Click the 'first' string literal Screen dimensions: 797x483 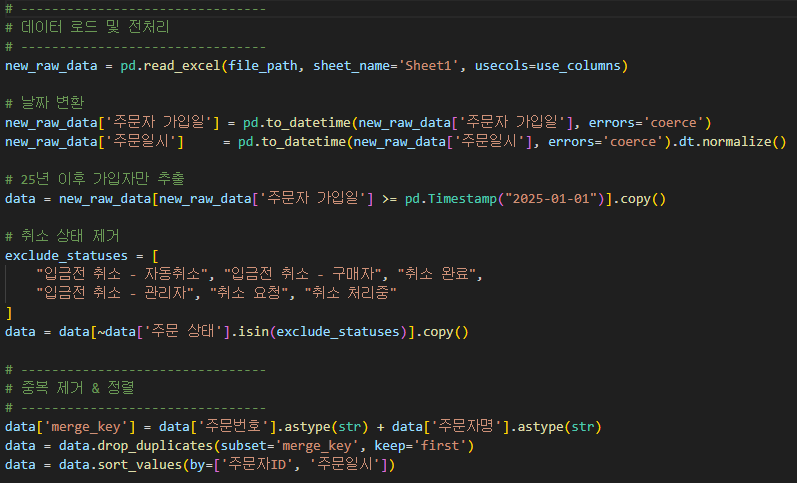coord(440,446)
